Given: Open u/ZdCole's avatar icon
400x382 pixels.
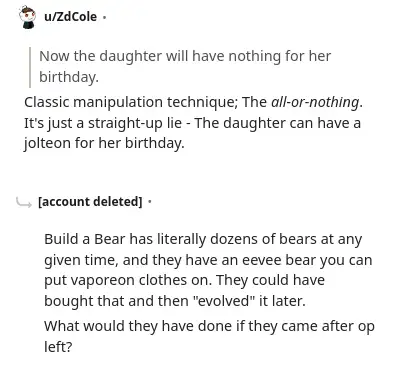Looking at the screenshot, I should click(x=27, y=17).
